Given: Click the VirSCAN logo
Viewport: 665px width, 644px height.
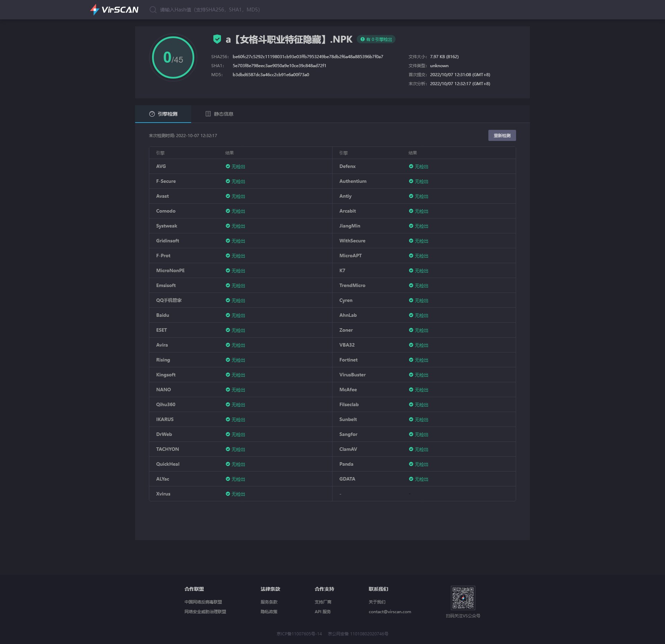Looking at the screenshot, I should pyautogui.click(x=114, y=9).
